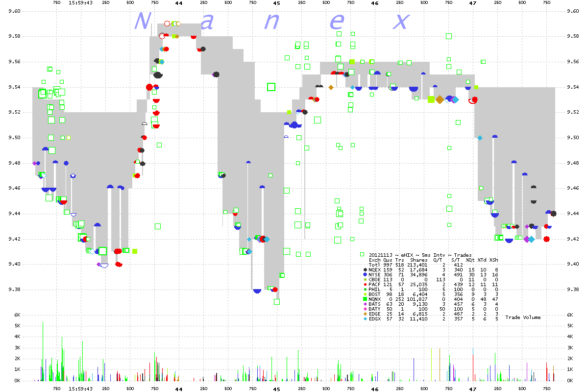Select the 'EDGX' exchange label
Screen dimensions: 588x392
[x=374, y=319]
